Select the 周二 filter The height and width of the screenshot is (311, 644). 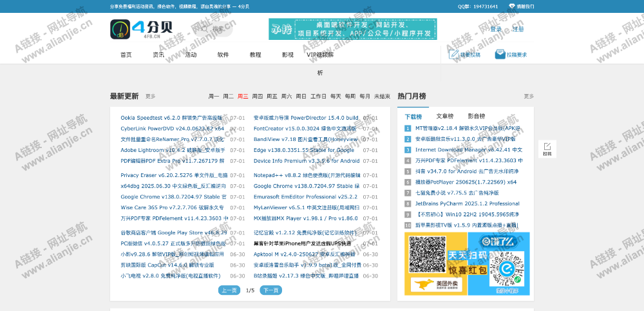point(229,96)
